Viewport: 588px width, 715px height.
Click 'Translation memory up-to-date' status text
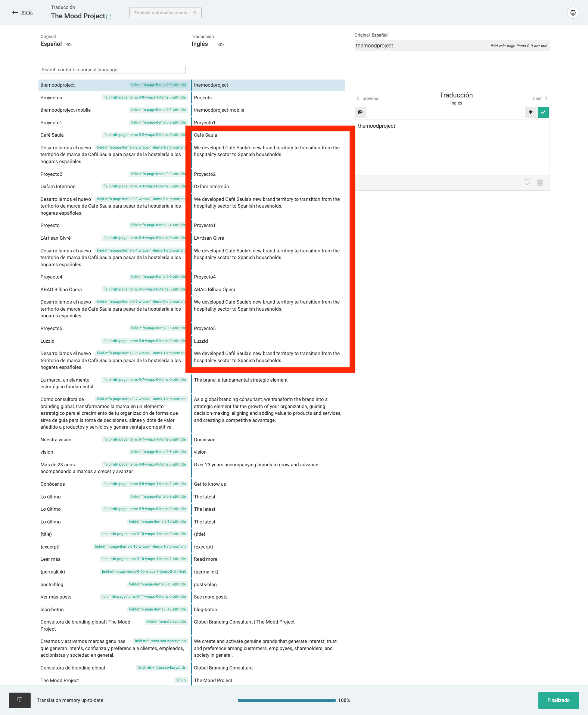point(70,700)
